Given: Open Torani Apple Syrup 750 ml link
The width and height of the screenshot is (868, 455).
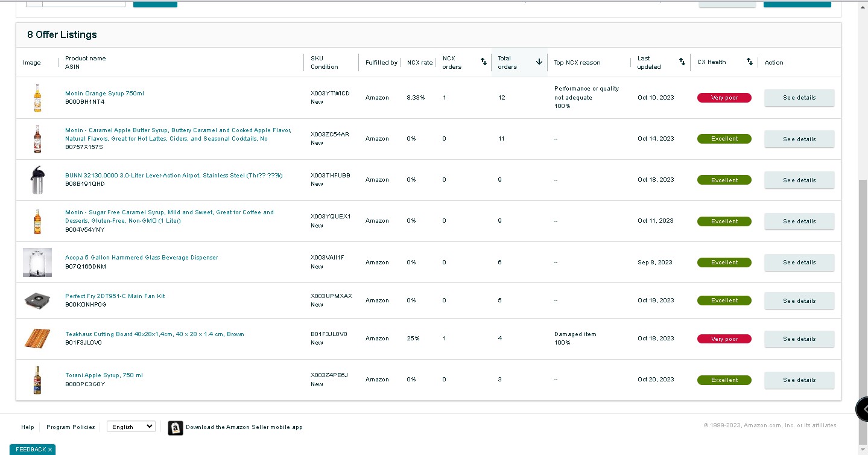Looking at the screenshot, I should pyautogui.click(x=104, y=375).
